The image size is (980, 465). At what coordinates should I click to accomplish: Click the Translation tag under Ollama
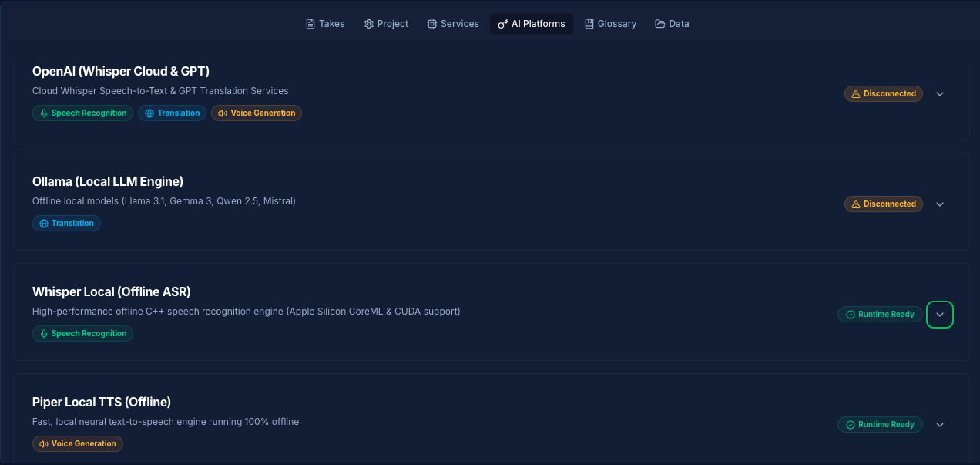pos(66,224)
